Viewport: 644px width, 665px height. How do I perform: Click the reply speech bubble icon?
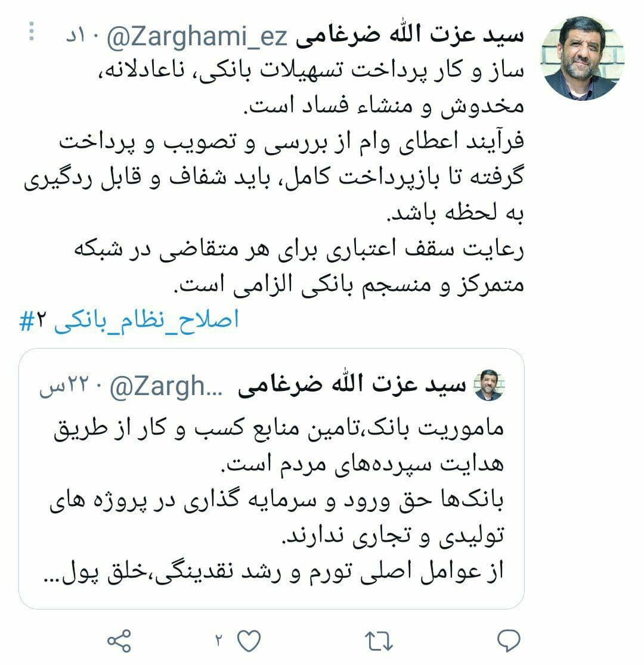[x=509, y=640]
